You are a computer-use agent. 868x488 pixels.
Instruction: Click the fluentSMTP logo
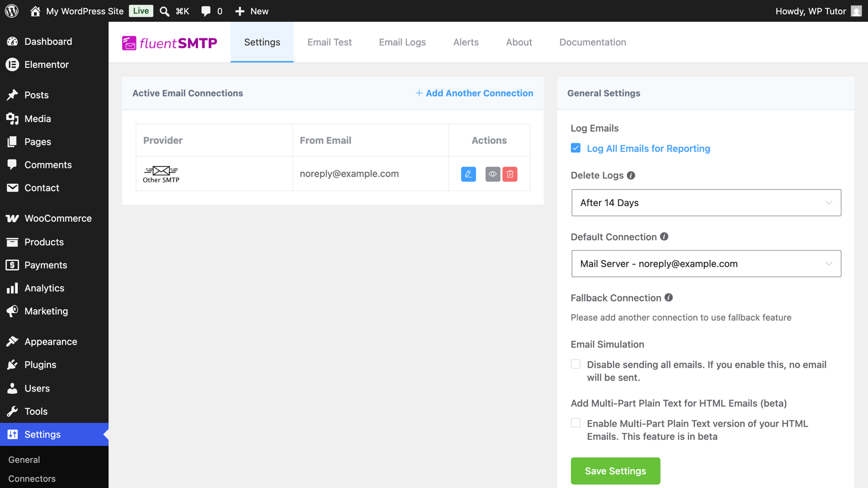pyautogui.click(x=170, y=43)
